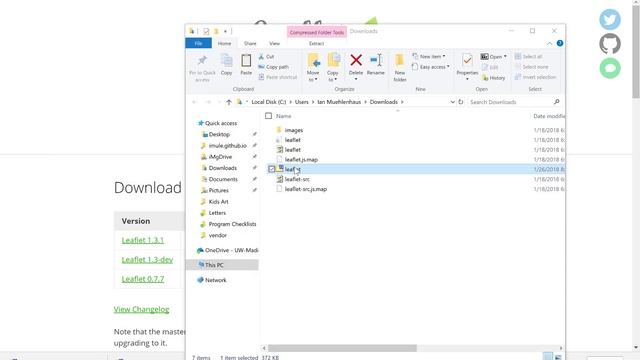
Task: Select the leaflet-src file
Action: click(297, 179)
